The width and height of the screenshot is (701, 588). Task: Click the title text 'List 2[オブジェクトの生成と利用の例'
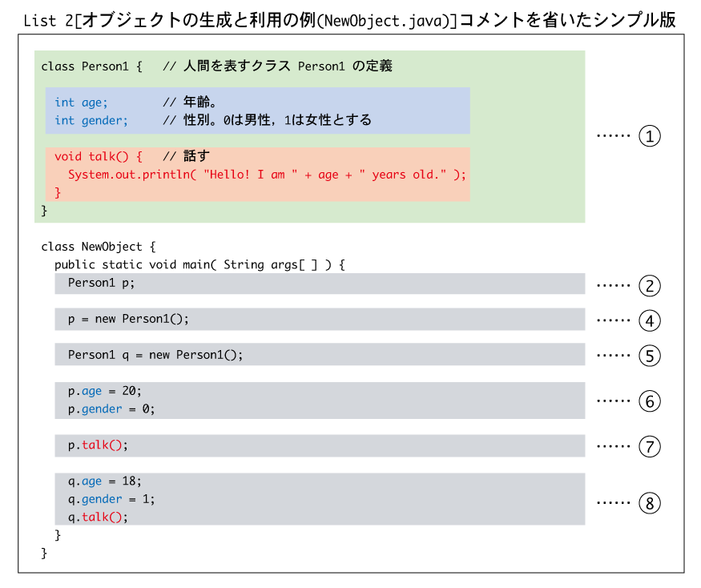(169, 21)
